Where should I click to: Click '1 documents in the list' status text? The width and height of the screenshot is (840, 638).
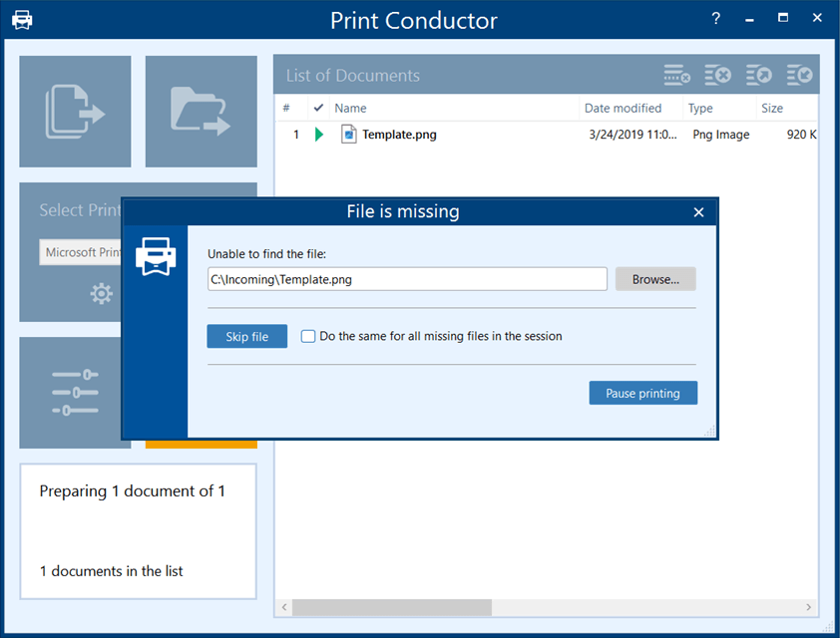pyautogui.click(x=112, y=571)
